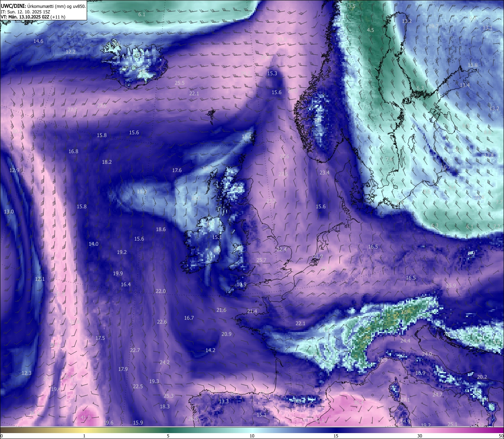Select the VT Mán. 13.10.2025 02Z line

tap(33, 17)
